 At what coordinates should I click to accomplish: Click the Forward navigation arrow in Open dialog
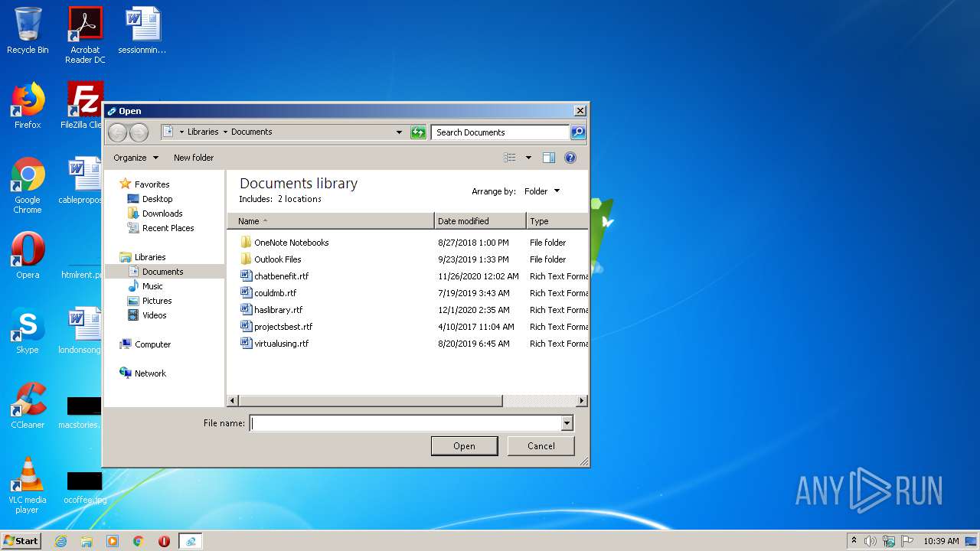(139, 132)
